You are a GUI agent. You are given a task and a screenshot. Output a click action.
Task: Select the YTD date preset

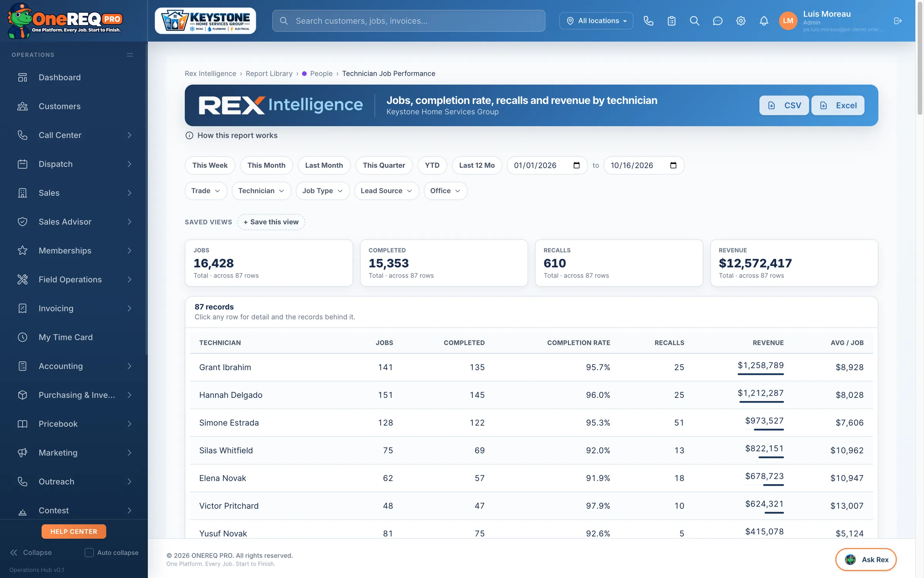tap(432, 165)
